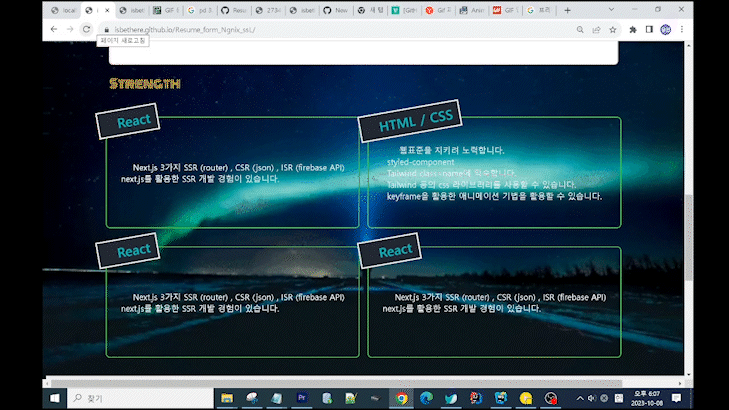Open the Windows notification center icon
The width and height of the screenshot is (729, 410).
coord(676,398)
